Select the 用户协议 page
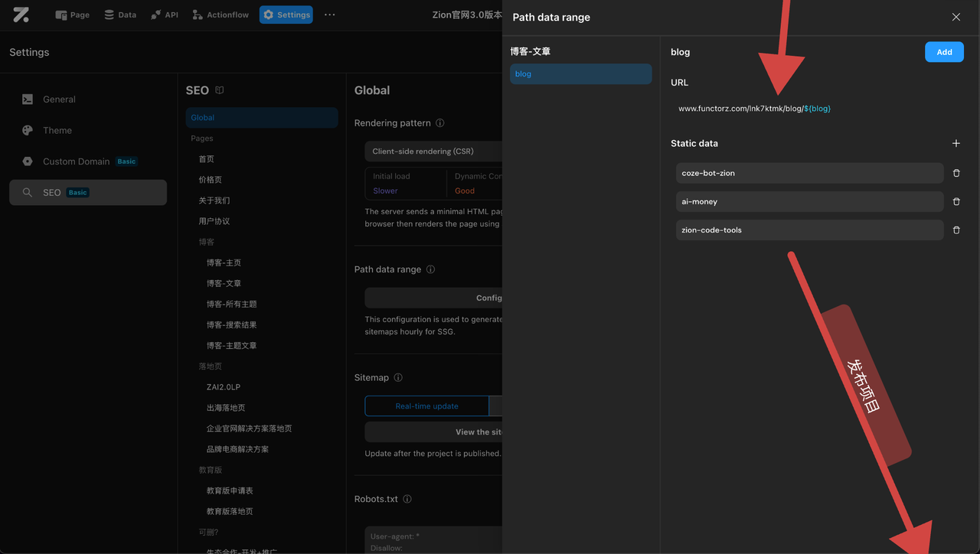 coord(214,221)
